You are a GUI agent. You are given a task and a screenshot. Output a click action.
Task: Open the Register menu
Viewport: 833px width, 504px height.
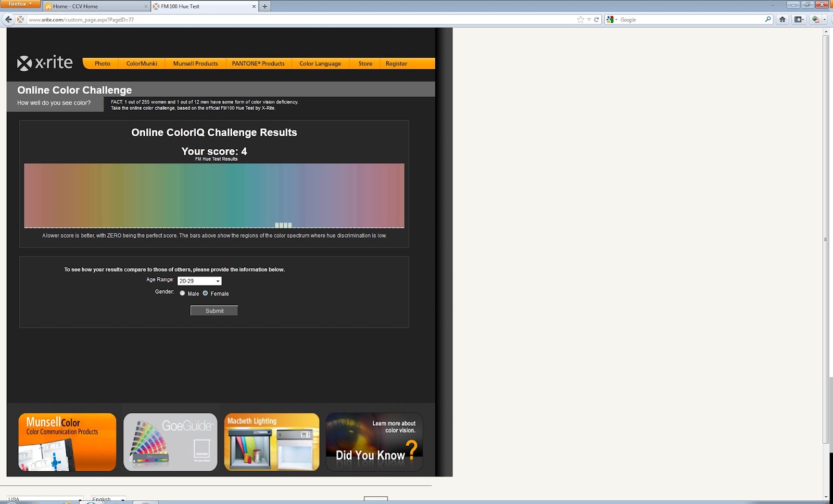397,63
